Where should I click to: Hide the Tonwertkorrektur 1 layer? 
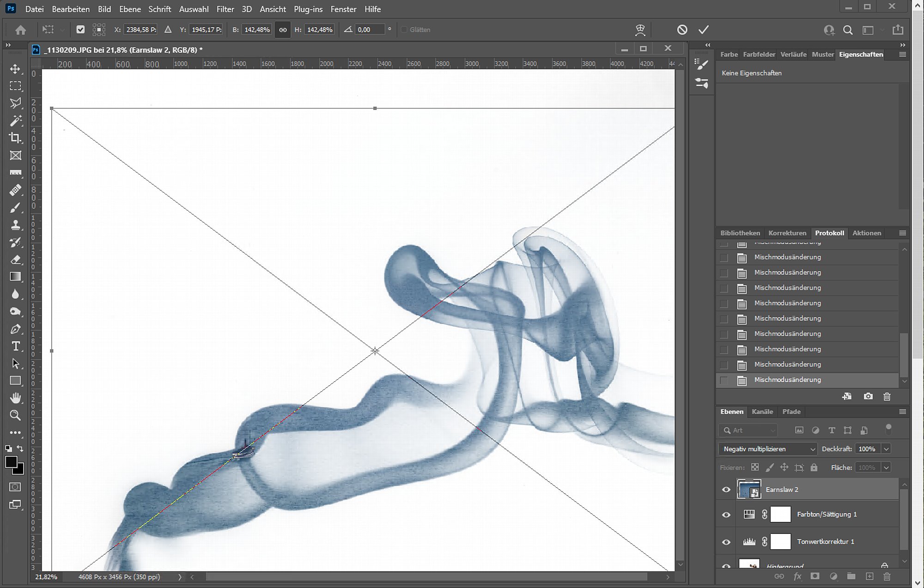pos(726,542)
